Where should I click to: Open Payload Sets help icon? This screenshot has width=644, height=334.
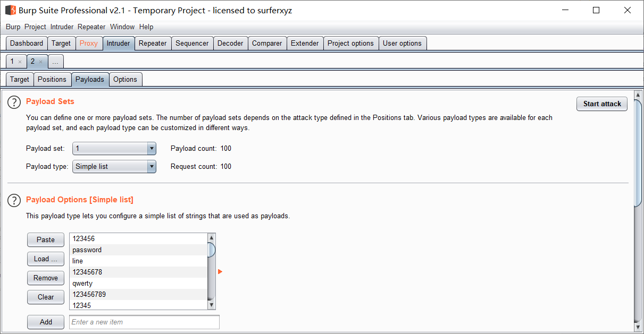point(14,102)
